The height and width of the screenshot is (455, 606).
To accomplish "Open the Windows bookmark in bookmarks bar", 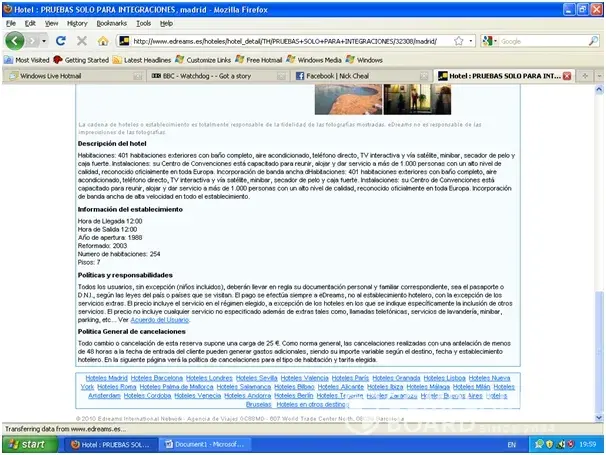I will (x=364, y=60).
